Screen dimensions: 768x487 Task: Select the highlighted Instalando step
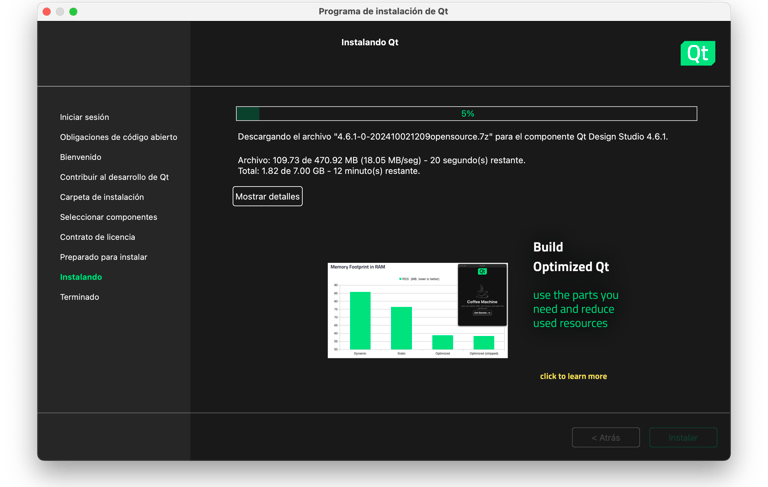tap(81, 277)
